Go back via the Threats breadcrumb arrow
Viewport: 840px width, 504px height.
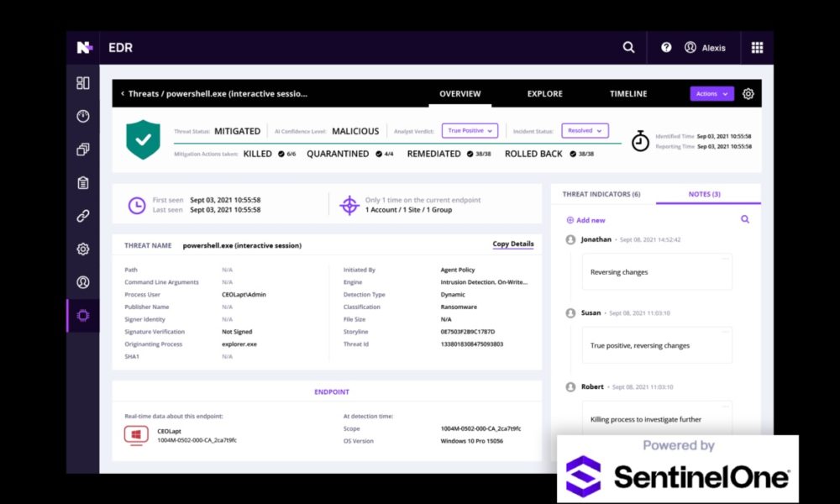(x=123, y=94)
